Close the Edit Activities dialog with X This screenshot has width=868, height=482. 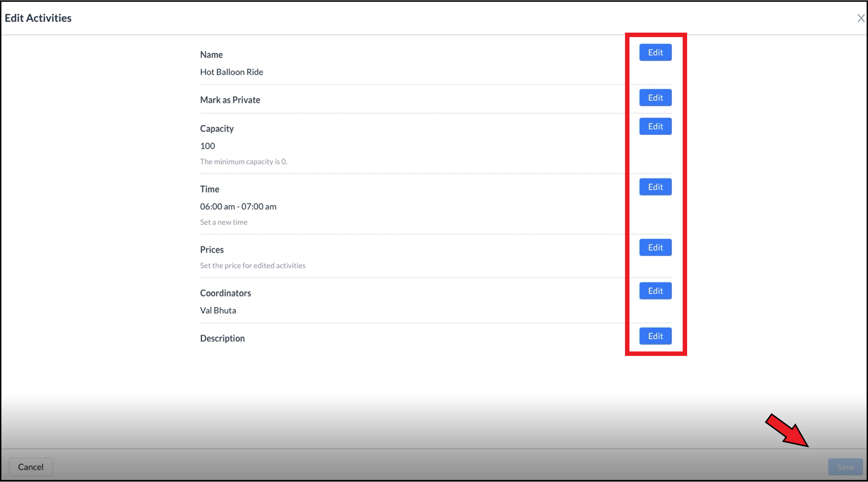[x=860, y=18]
